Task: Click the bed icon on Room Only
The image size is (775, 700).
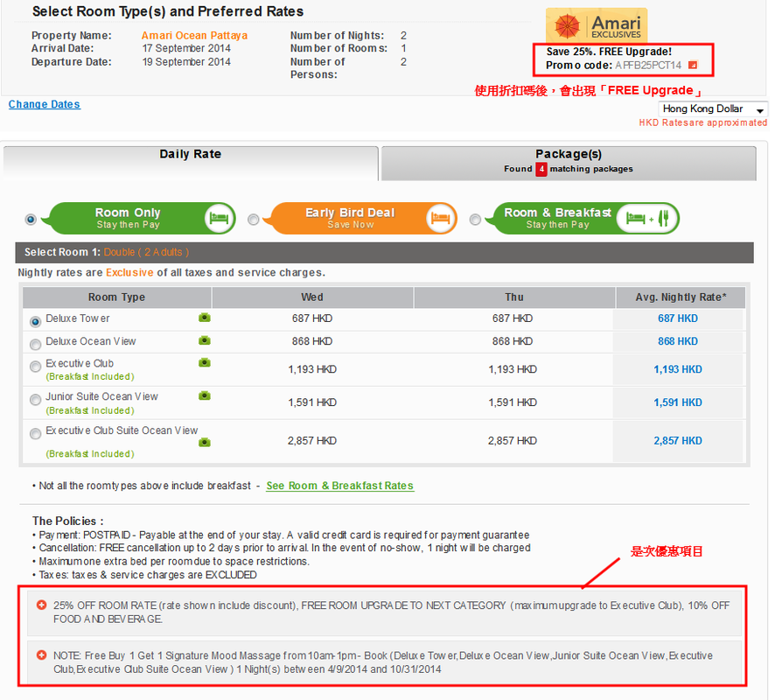Action: pyautogui.click(x=220, y=218)
